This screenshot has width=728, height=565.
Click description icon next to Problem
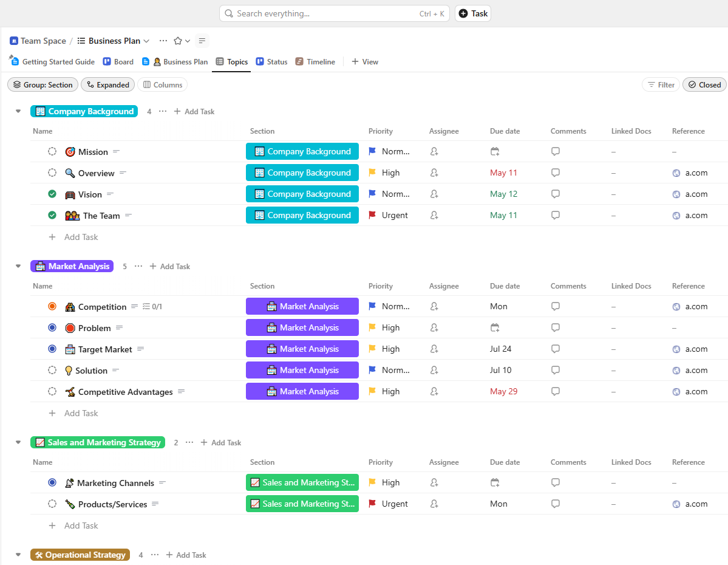point(120,328)
